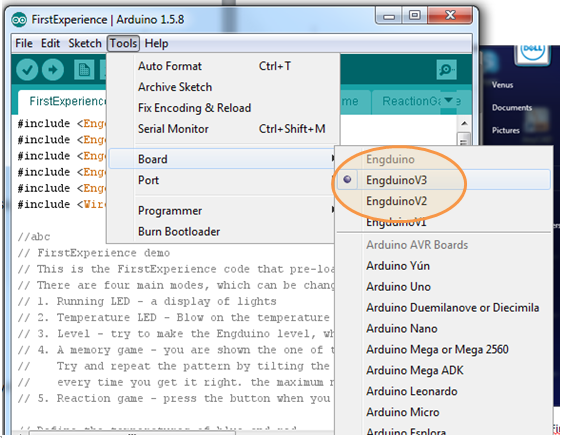Click Arduino logo in title bar
Viewport: 564px width, 438px height.
click(19, 20)
